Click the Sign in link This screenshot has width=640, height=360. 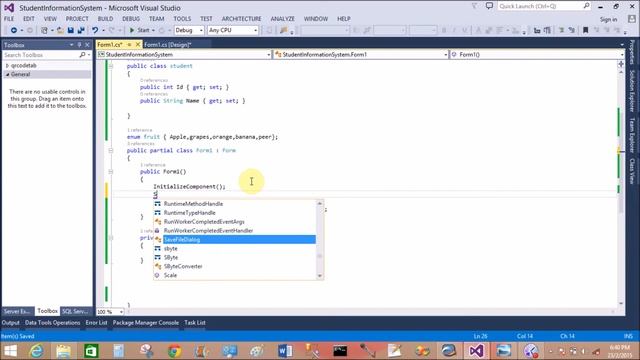609,19
